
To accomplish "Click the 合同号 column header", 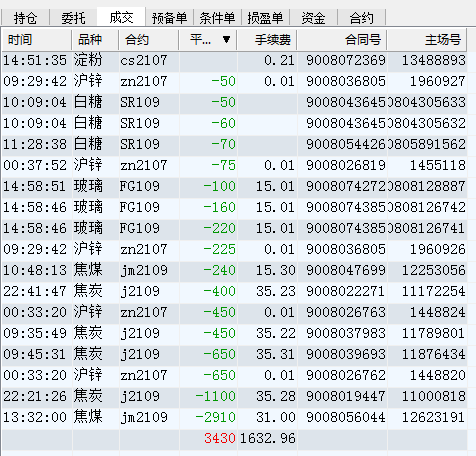I will coord(342,40).
